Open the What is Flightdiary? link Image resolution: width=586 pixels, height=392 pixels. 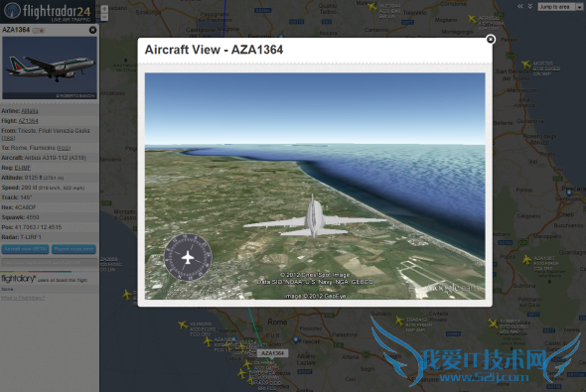point(23,298)
